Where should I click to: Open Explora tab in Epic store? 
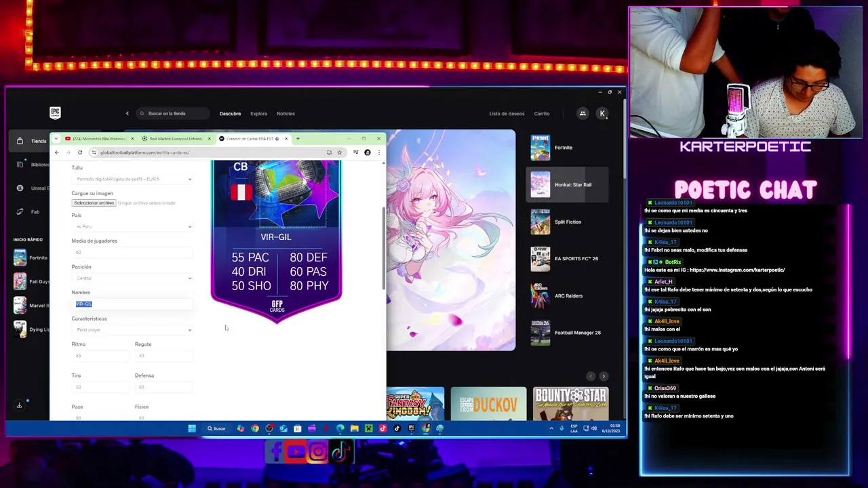click(x=258, y=114)
